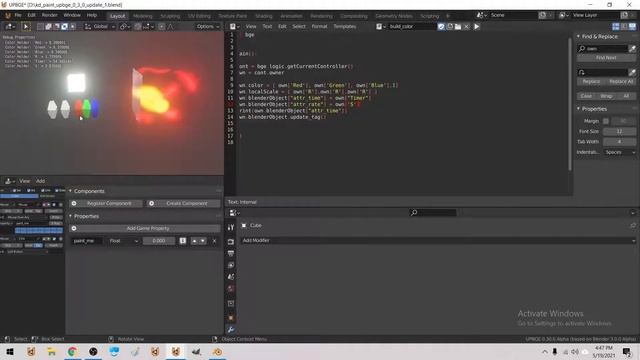Toggle the Case match option
This screenshot has height=360, width=640.
click(x=587, y=96)
